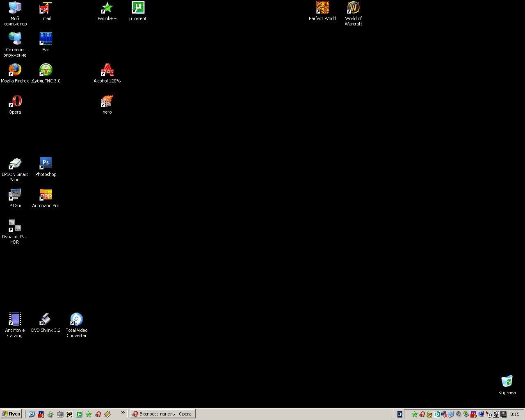The width and height of the screenshot is (525, 420).
Task: Select the Autopano Pro desktop icon
Action: (46, 194)
